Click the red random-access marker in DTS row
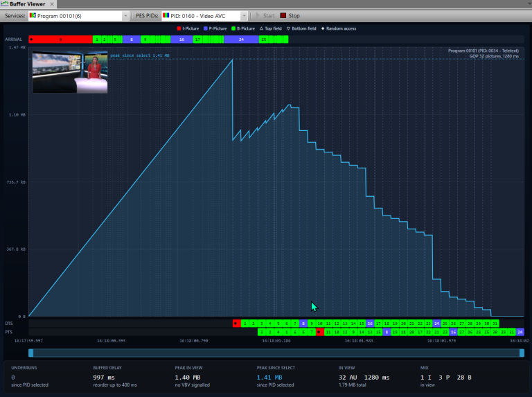The width and height of the screenshot is (532, 397). point(236,324)
